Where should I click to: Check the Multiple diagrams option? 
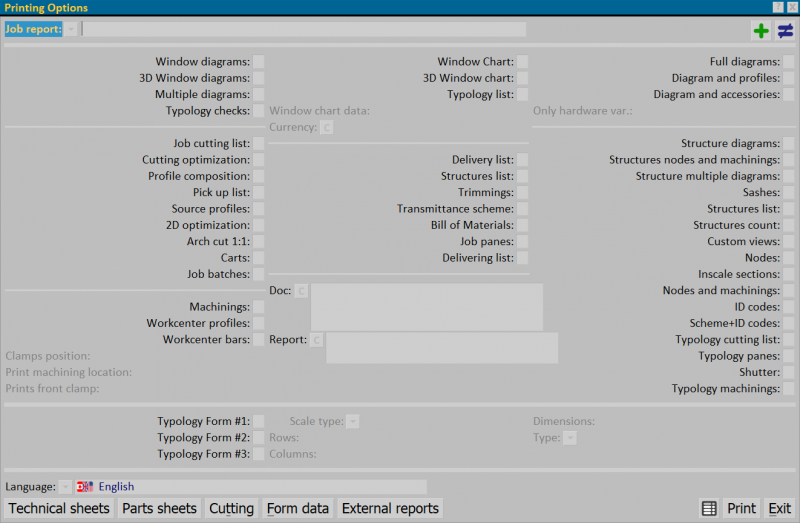259,94
